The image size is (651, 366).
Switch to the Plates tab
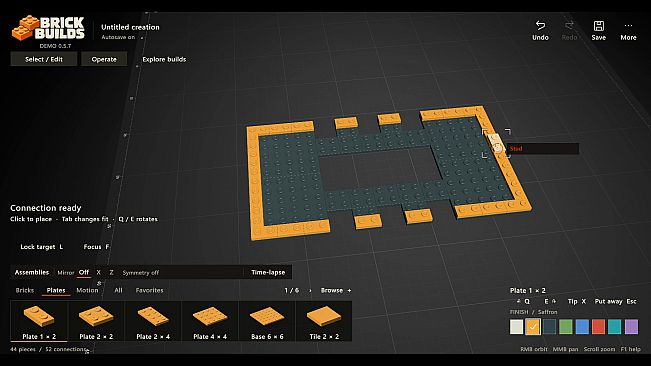coord(56,290)
